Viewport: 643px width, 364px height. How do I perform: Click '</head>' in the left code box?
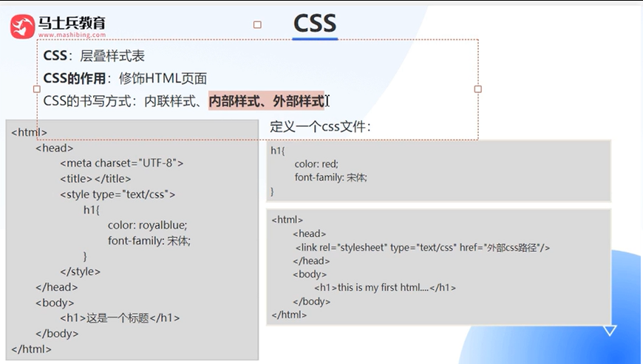(x=57, y=287)
